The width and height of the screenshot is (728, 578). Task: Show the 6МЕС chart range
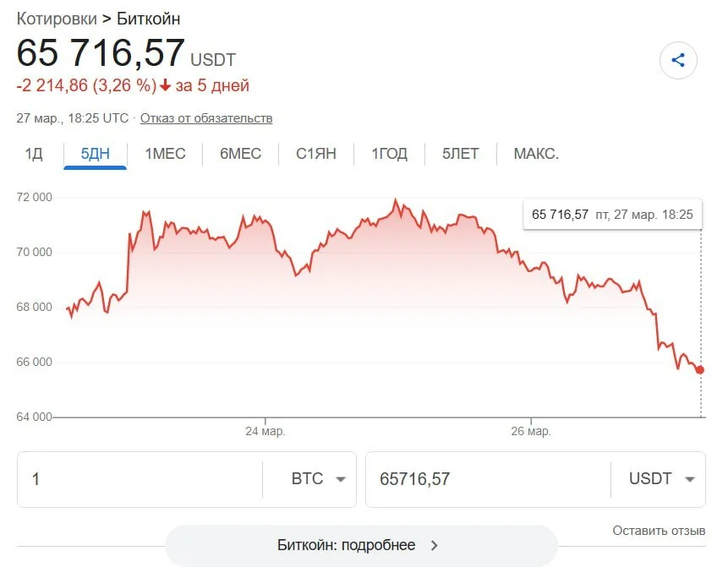241,154
